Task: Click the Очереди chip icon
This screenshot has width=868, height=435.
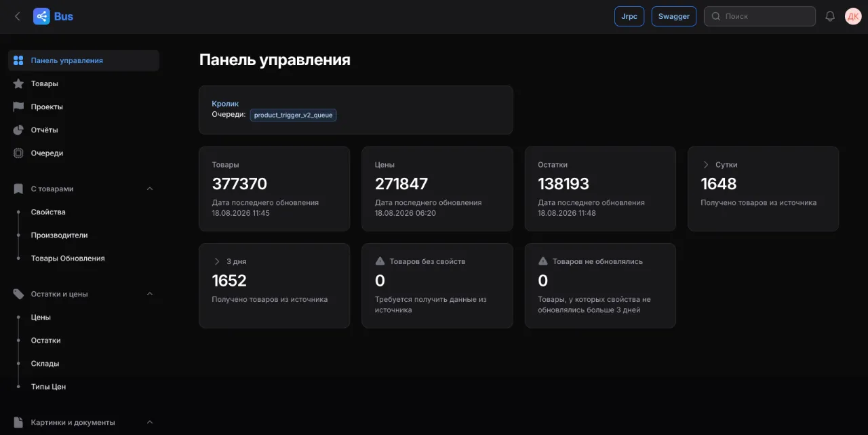Action: pos(18,153)
